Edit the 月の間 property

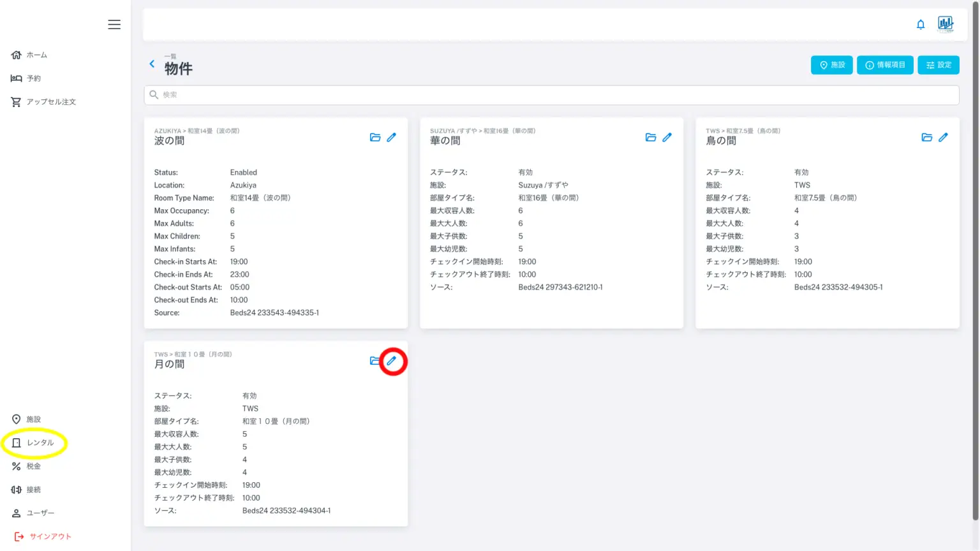pyautogui.click(x=392, y=361)
